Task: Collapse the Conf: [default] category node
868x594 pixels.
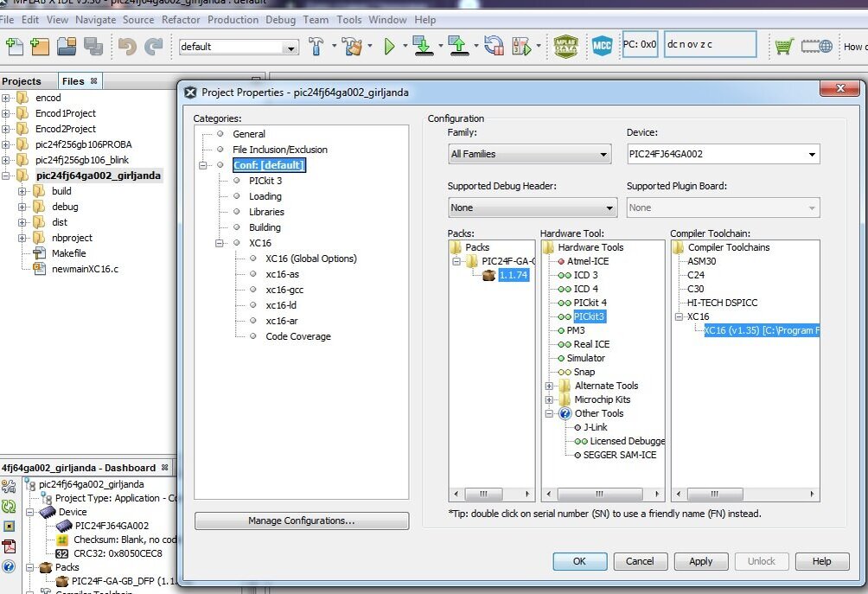Action: coord(202,165)
